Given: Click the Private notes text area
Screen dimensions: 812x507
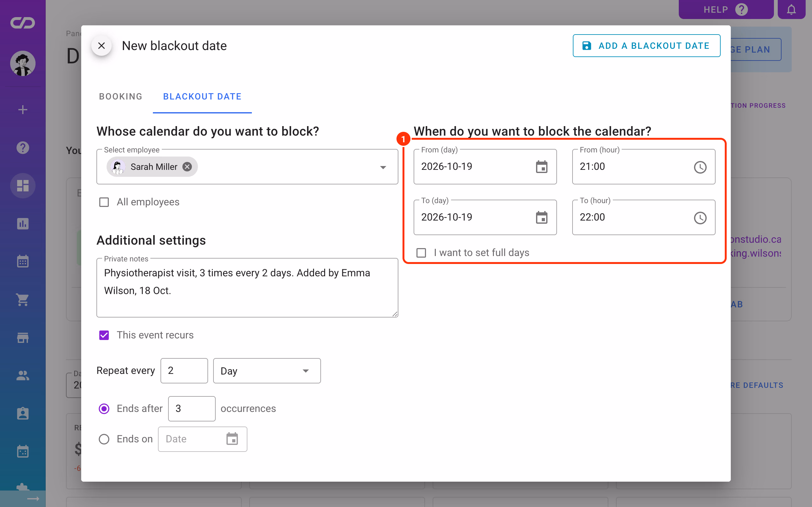Looking at the screenshot, I should point(247,287).
